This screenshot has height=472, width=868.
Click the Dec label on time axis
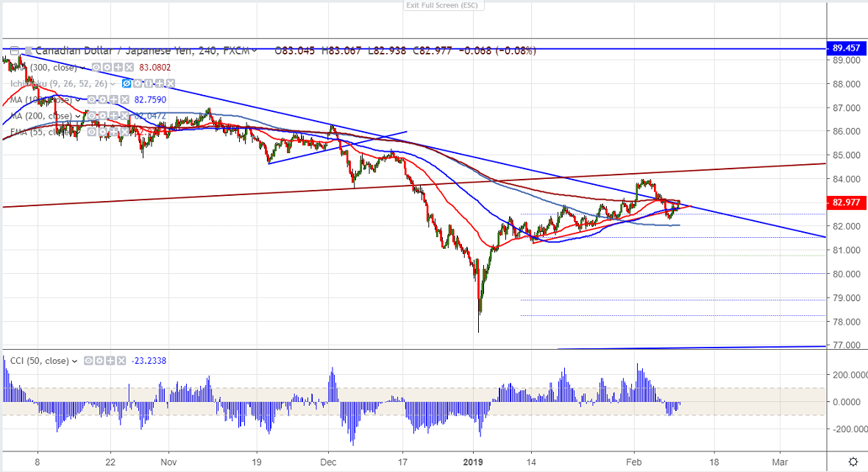pyautogui.click(x=328, y=462)
